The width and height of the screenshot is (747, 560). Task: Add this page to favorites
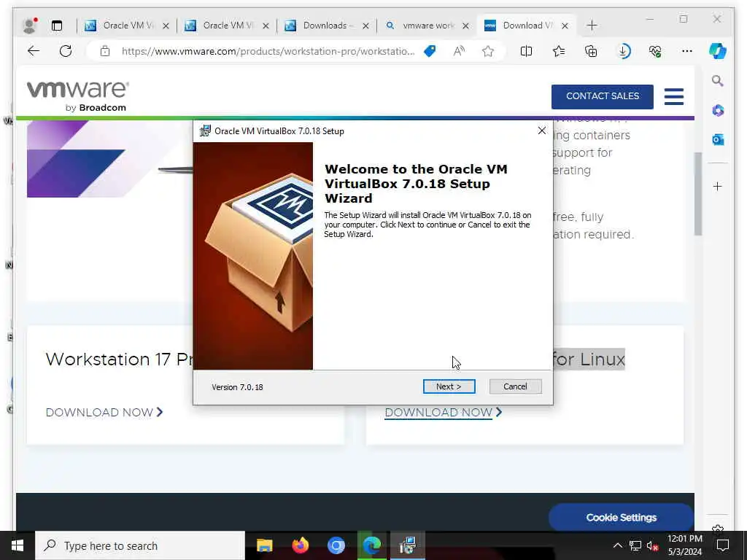[488, 51]
